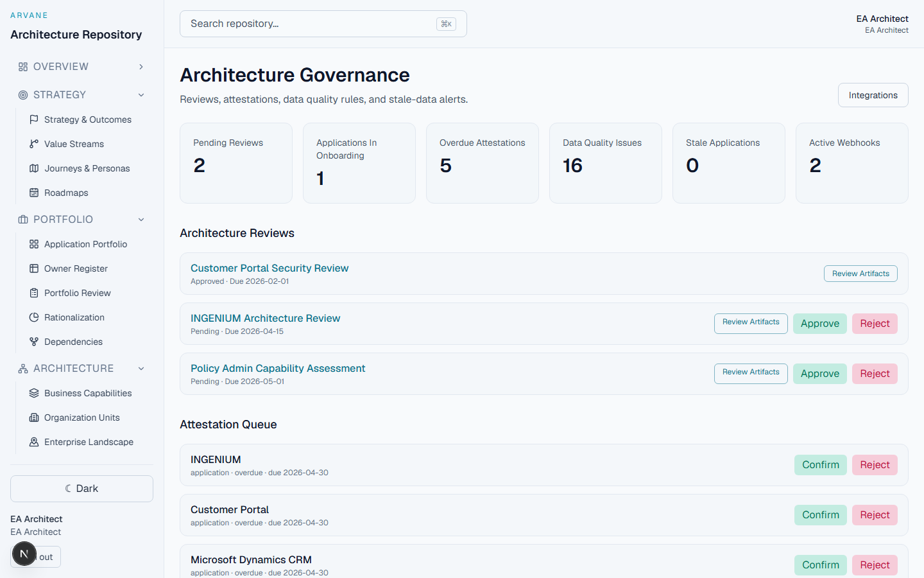Click the Overview grid icon
Screen dimensions: 924x578
pyautogui.click(x=23, y=67)
